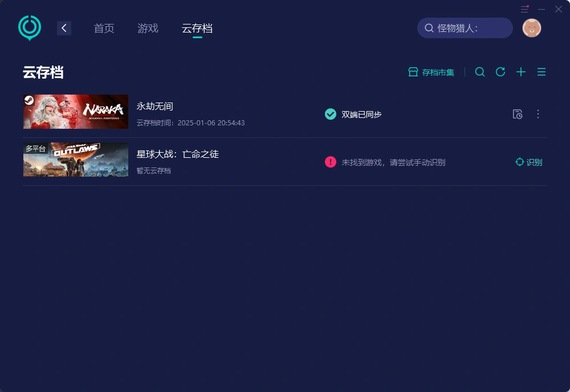The width and height of the screenshot is (570, 392).
Task: Click the 双端已同步 sync status
Action: click(353, 115)
